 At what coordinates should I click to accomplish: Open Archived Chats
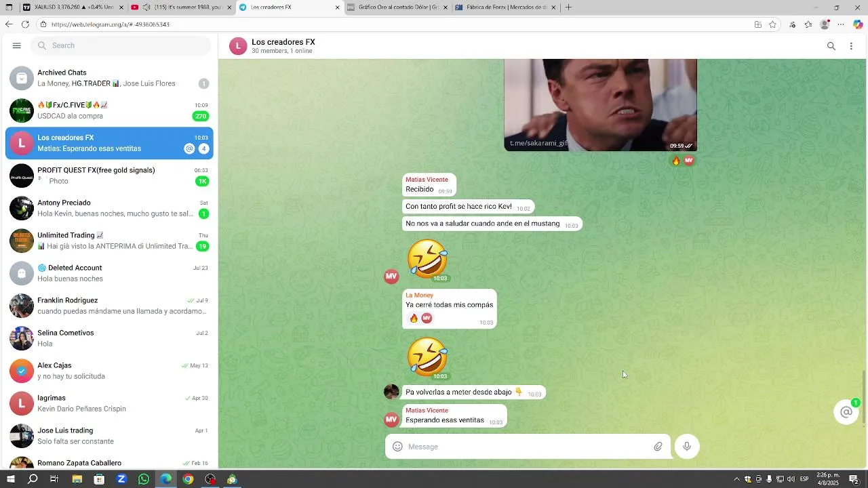[109, 78]
